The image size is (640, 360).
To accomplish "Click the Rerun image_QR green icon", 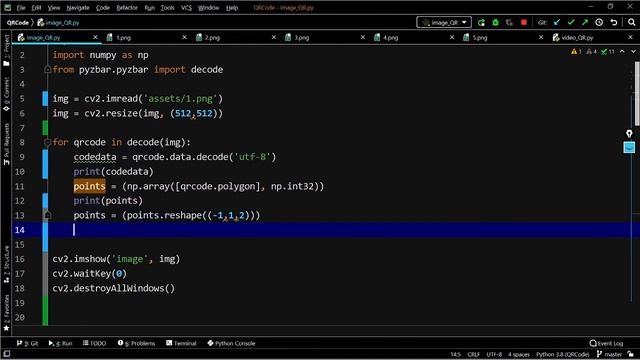I will pyautogui.click(x=482, y=22).
